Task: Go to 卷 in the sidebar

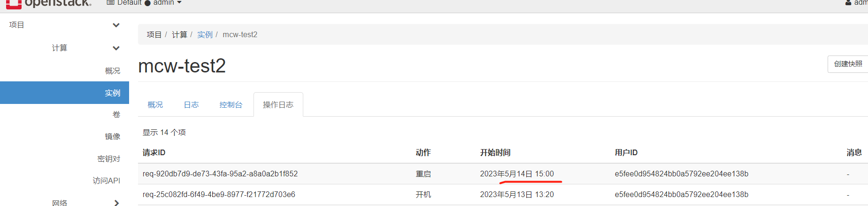Action: click(x=116, y=114)
